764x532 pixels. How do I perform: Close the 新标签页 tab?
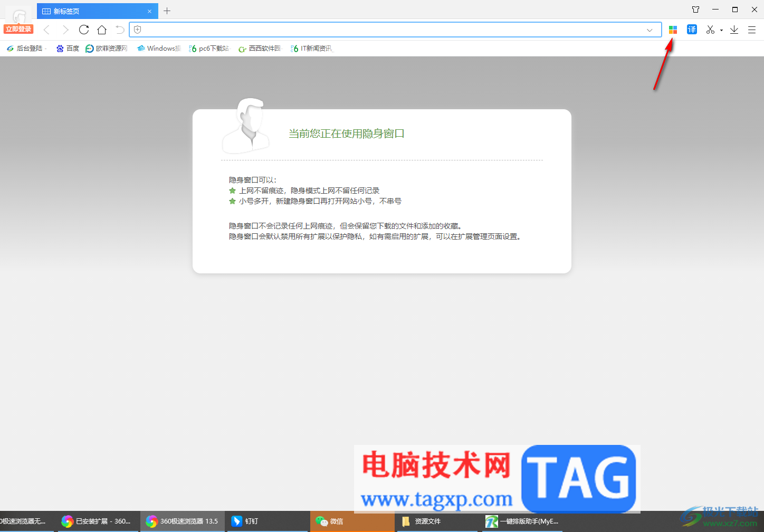pyautogui.click(x=149, y=11)
